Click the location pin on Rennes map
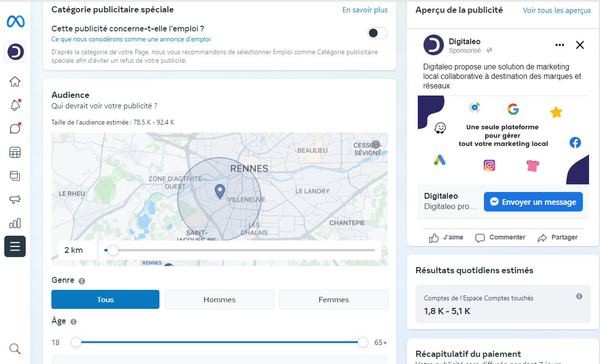 point(219,192)
